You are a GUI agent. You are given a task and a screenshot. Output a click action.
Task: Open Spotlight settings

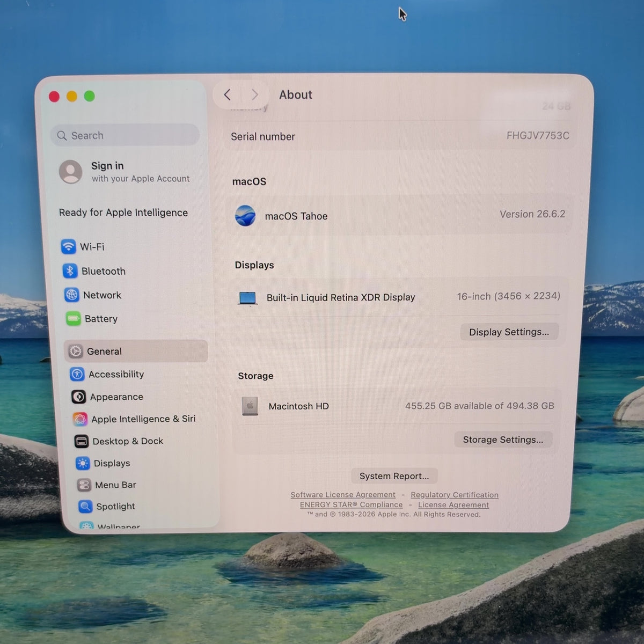click(106, 507)
